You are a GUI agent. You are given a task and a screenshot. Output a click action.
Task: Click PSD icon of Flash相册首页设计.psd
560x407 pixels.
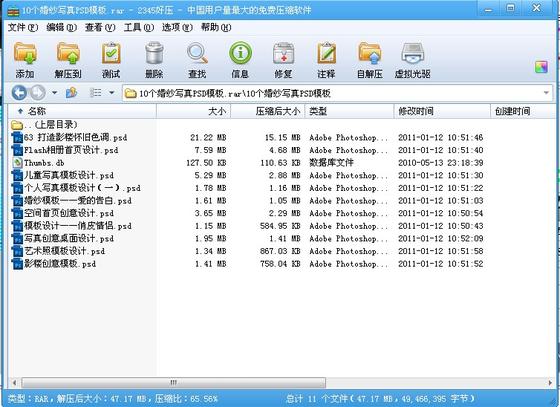pos(17,150)
